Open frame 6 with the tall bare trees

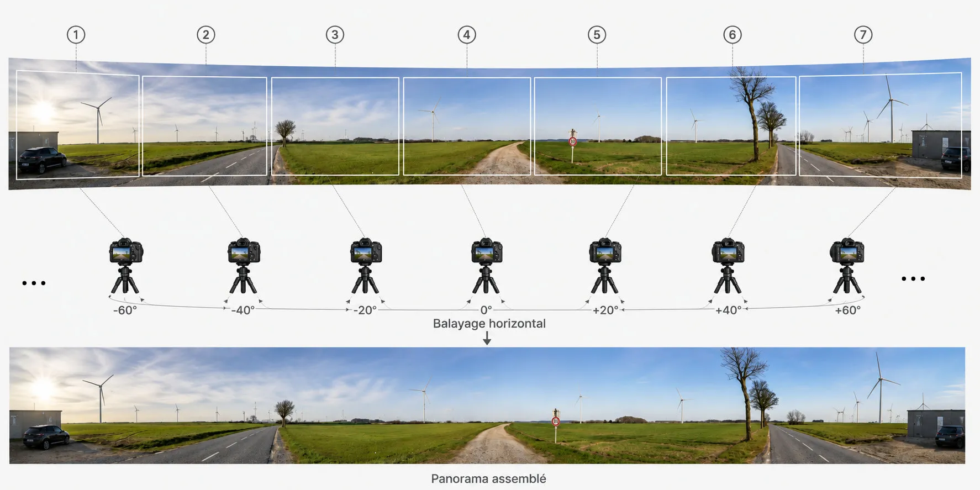point(731,127)
